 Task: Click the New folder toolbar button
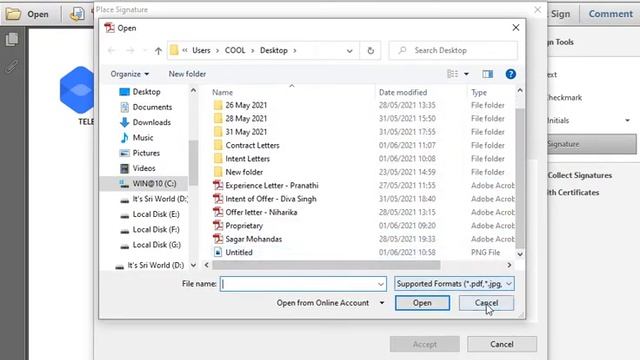[x=187, y=74]
